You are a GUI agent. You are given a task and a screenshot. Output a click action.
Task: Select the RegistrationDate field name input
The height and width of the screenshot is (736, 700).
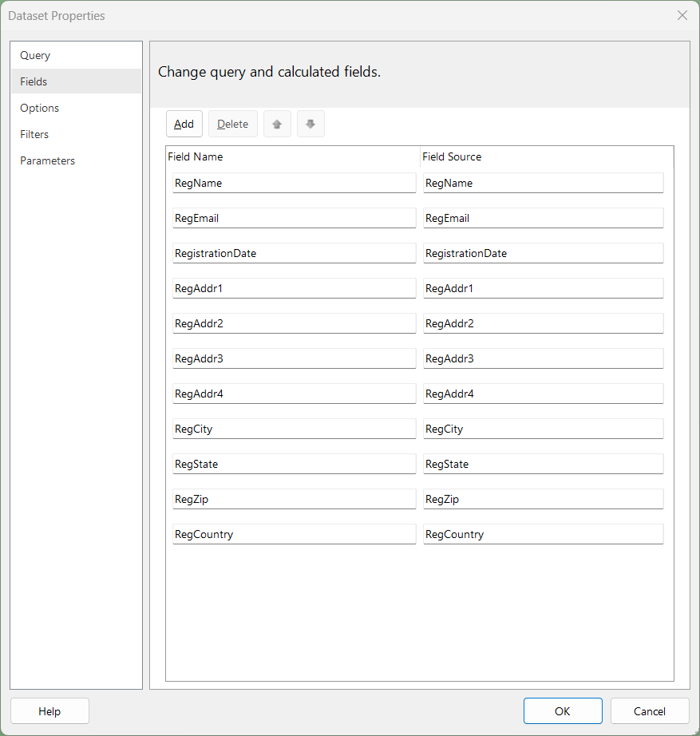(295, 253)
